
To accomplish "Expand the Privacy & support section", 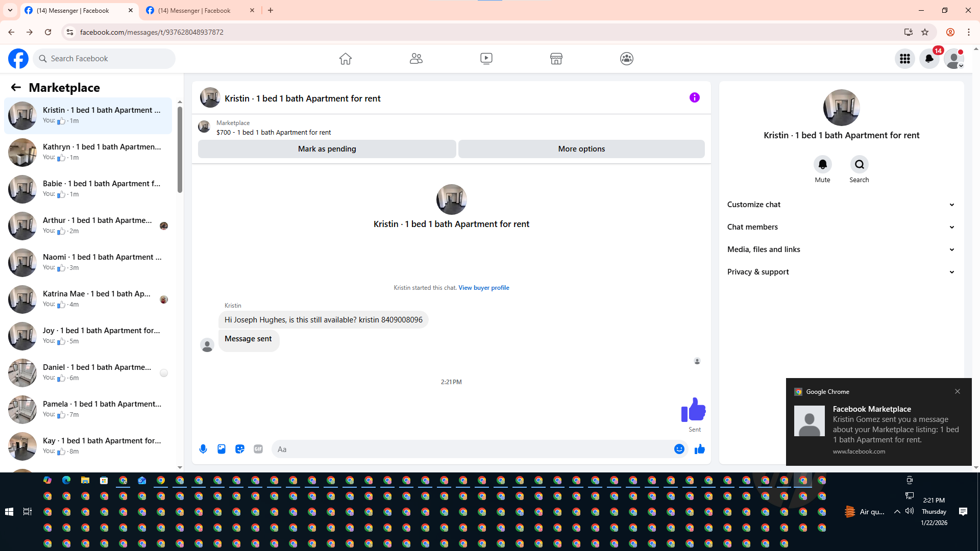I will [841, 272].
